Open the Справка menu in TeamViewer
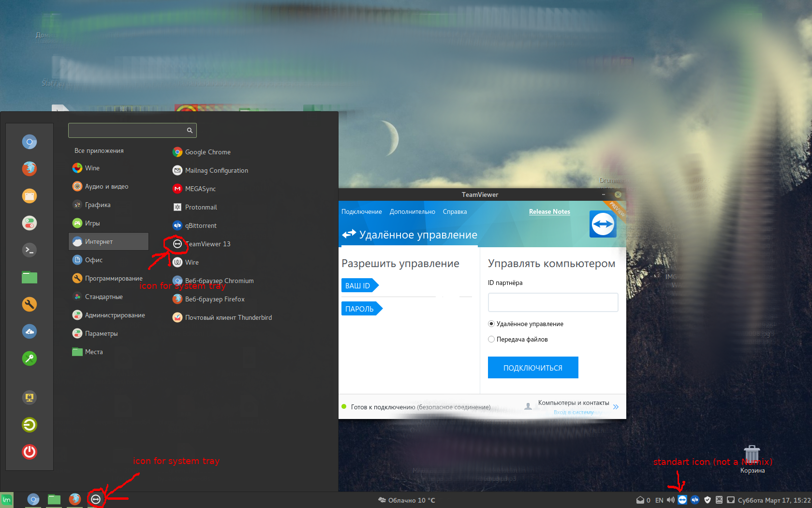 [x=455, y=211]
